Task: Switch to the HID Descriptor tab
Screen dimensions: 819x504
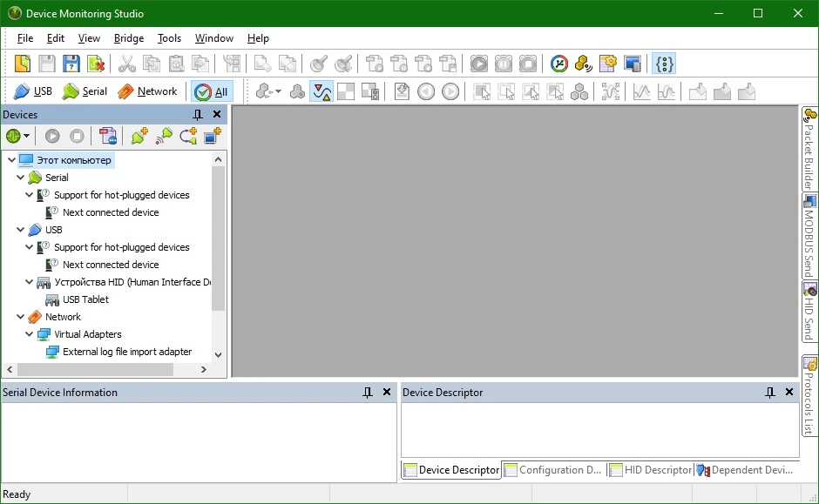Action: click(651, 470)
